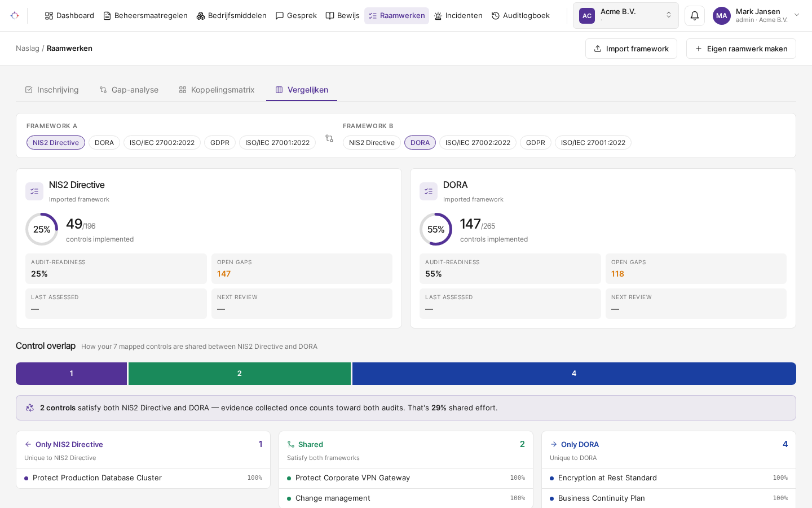
Task: Click green overlap bar segment 2
Action: (x=240, y=374)
